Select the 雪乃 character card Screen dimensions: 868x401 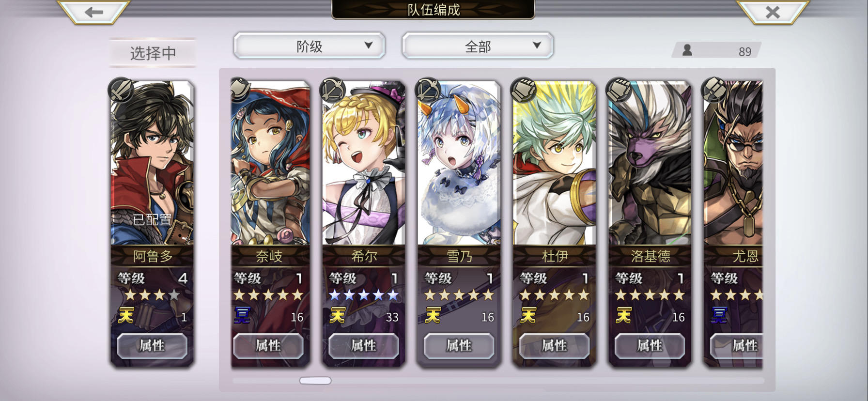459,223
